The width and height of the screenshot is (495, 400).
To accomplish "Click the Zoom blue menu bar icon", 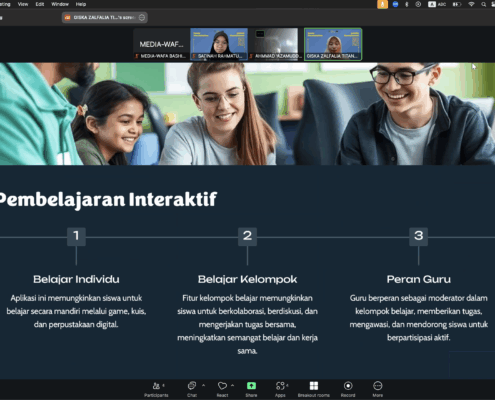I will coord(395,4).
